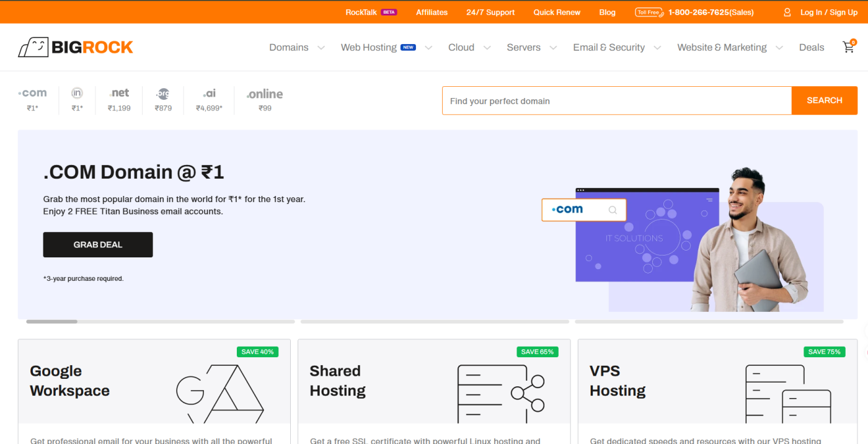This screenshot has width=868, height=444.
Task: Expand the Email & Security chevron
Action: [x=657, y=48]
